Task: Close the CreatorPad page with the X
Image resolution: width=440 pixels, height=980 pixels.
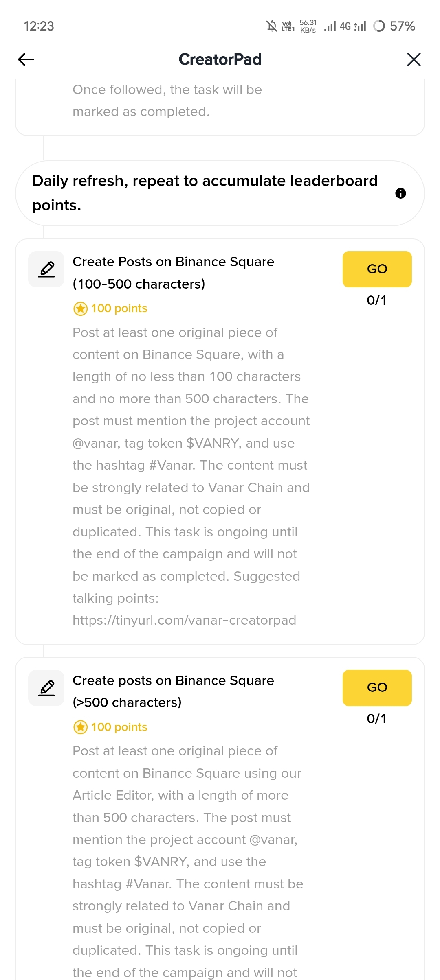Action: click(x=414, y=59)
